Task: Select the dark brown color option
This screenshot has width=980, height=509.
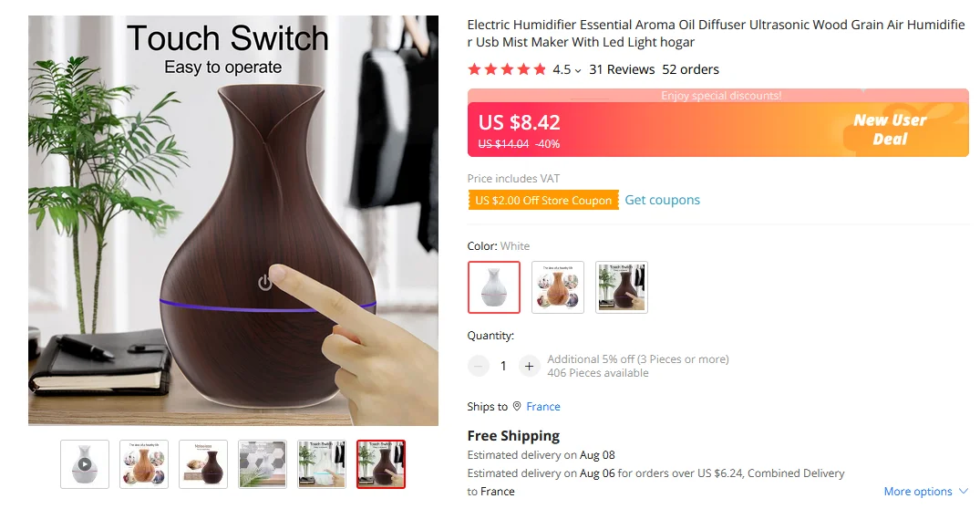Action: click(x=621, y=287)
